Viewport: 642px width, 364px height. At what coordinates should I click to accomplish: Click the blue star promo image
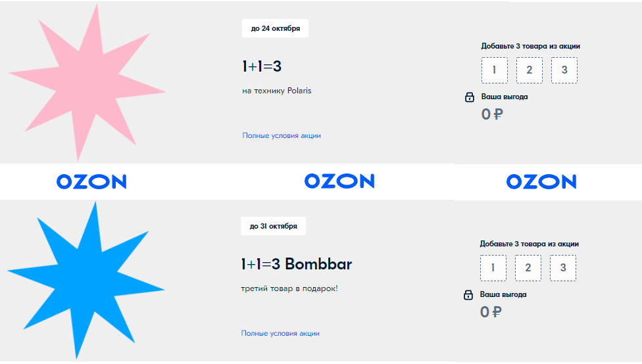[86, 280]
